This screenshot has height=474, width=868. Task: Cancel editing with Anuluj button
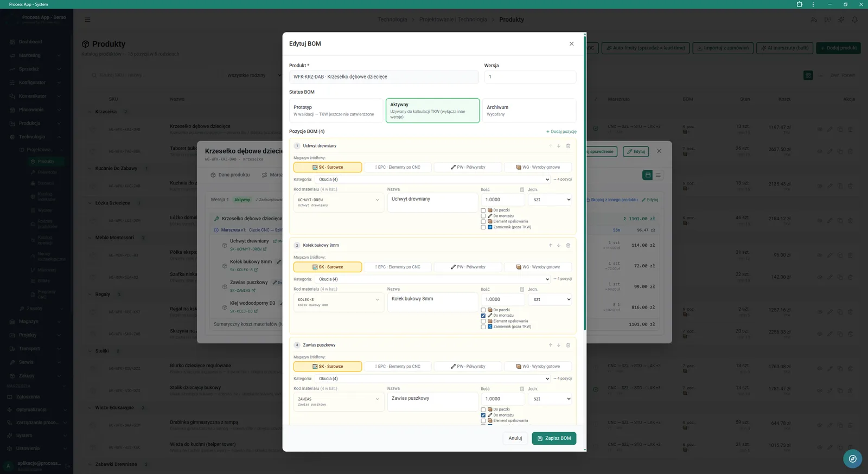click(515, 438)
